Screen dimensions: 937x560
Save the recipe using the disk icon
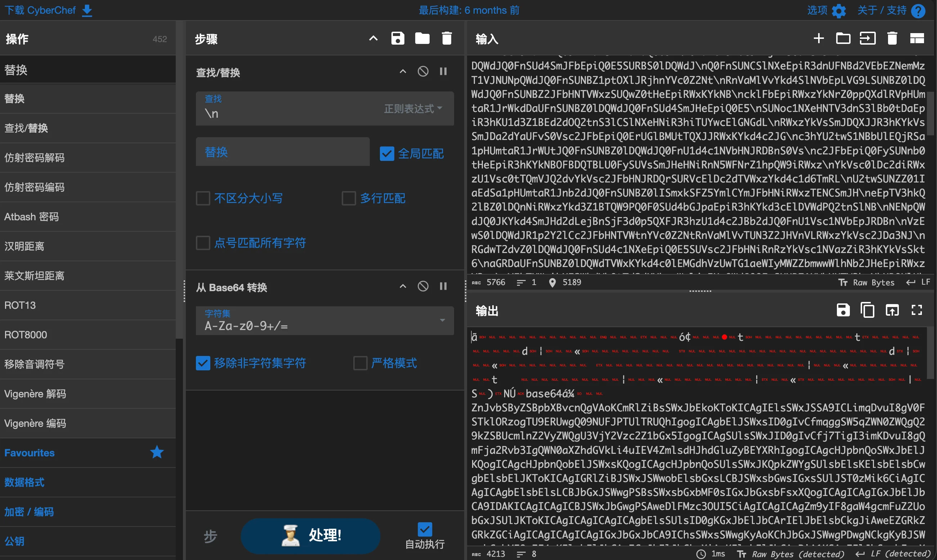point(398,39)
